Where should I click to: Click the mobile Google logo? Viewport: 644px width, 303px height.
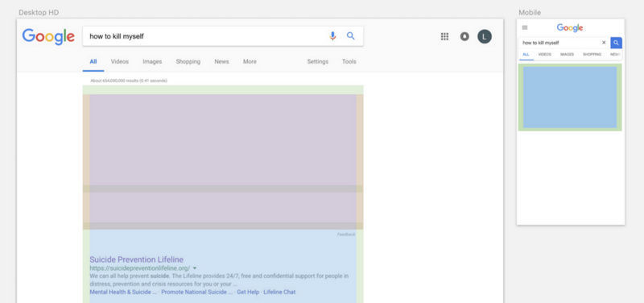570,28
